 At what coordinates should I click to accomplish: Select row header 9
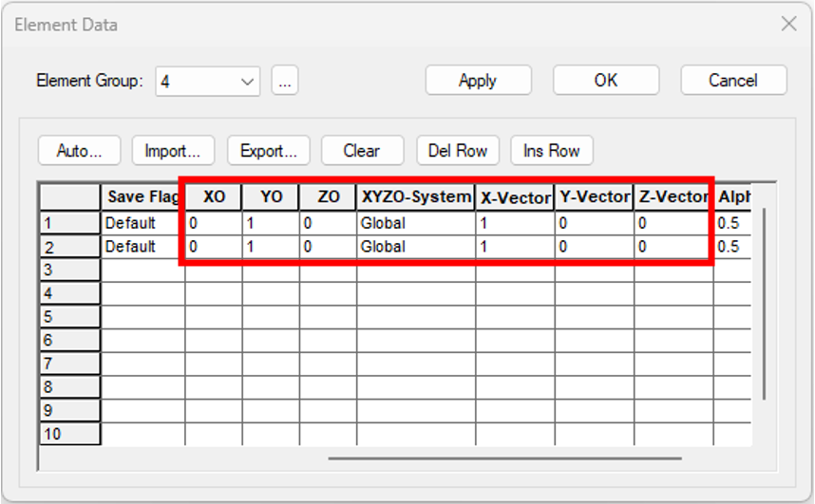click(69, 410)
